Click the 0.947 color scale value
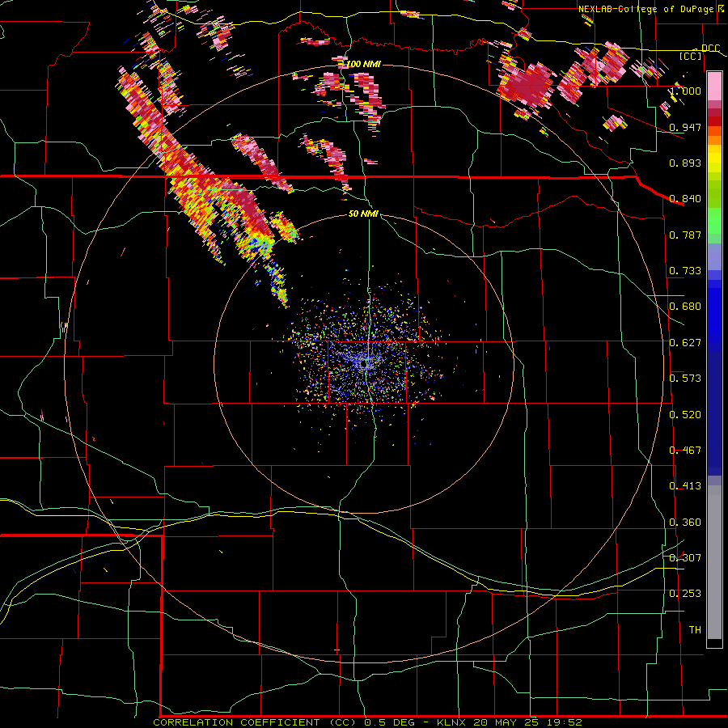The width and height of the screenshot is (728, 728). pos(685,127)
